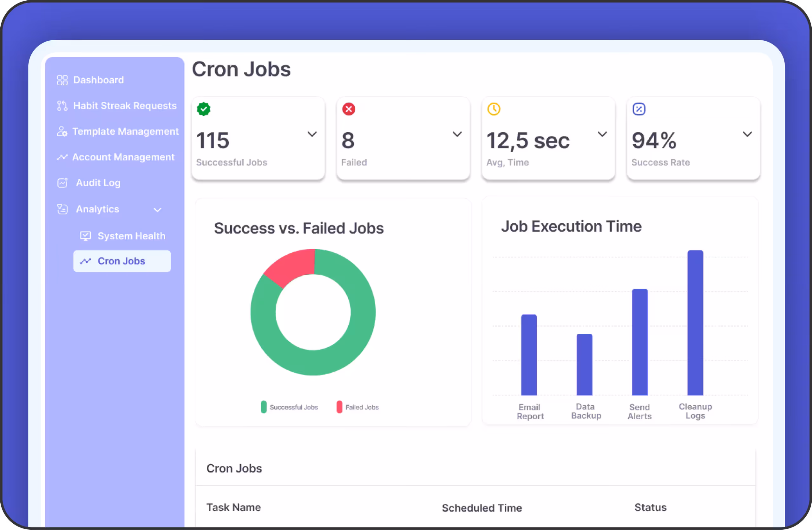Click the Account Management trend icon
This screenshot has height=530, width=812.
(62, 157)
